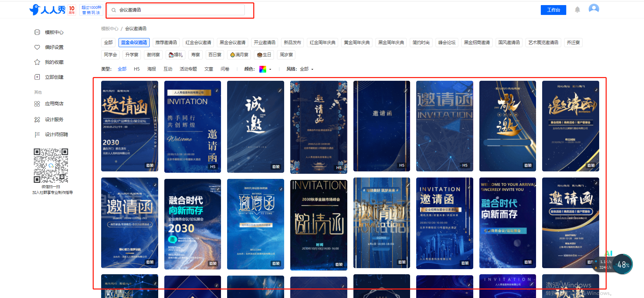Click the 人人秀 logo

pyautogui.click(x=48, y=10)
